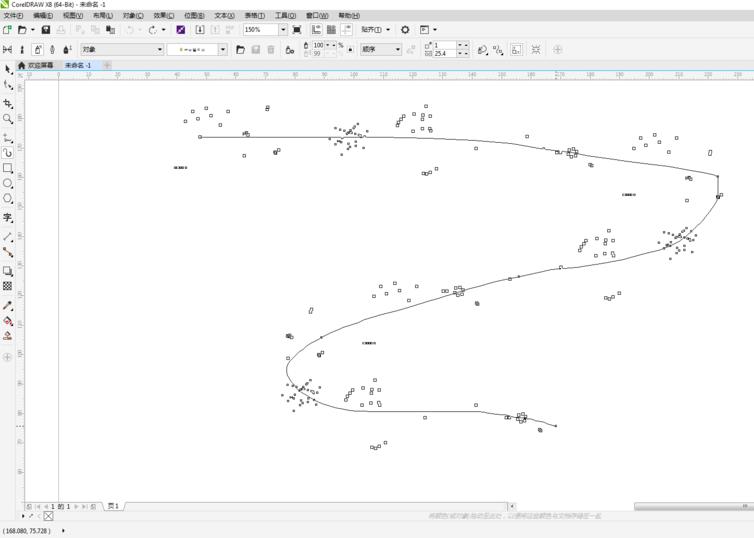Viewport: 754px width, 538px height.
Task: Click the 页1 page tab
Action: click(x=113, y=506)
